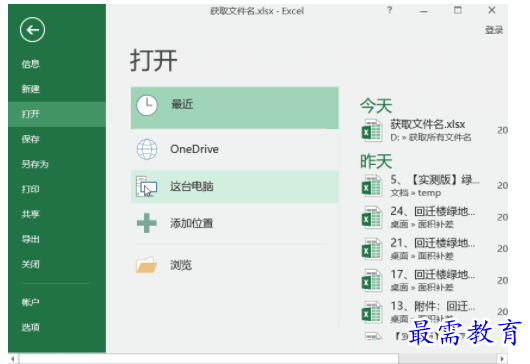Click the Excel icon of file 21、回迁楼绿地

pyautogui.click(x=372, y=249)
